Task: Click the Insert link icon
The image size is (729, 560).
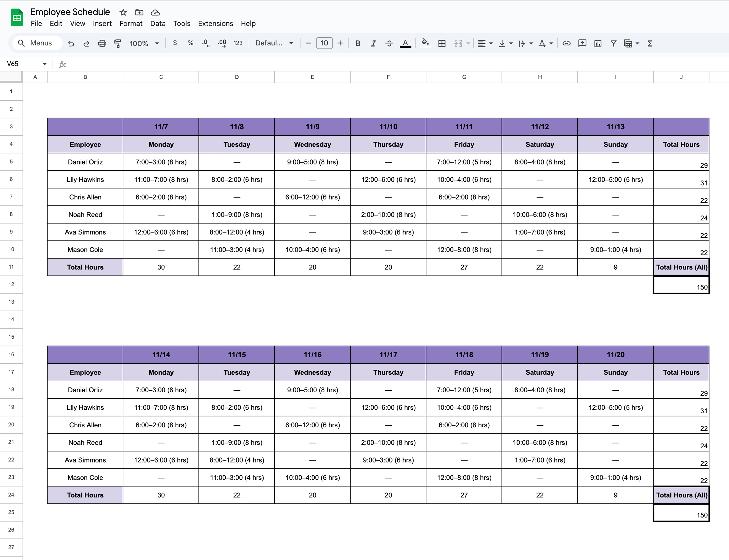Action: (566, 43)
